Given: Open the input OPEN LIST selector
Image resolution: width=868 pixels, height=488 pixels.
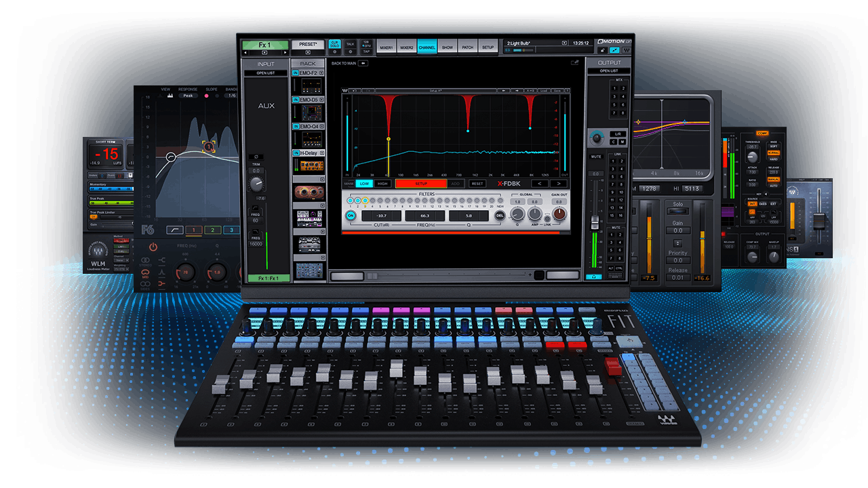Looking at the screenshot, I should (x=266, y=73).
